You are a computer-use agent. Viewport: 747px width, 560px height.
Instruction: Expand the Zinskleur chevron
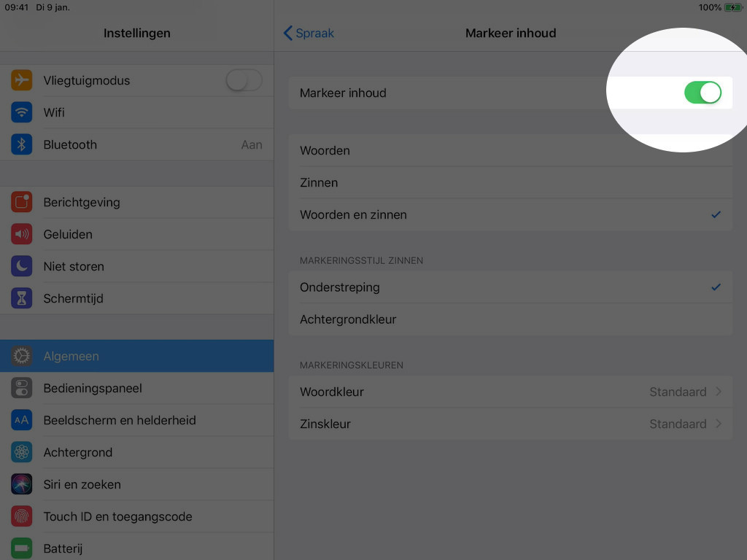coord(719,424)
